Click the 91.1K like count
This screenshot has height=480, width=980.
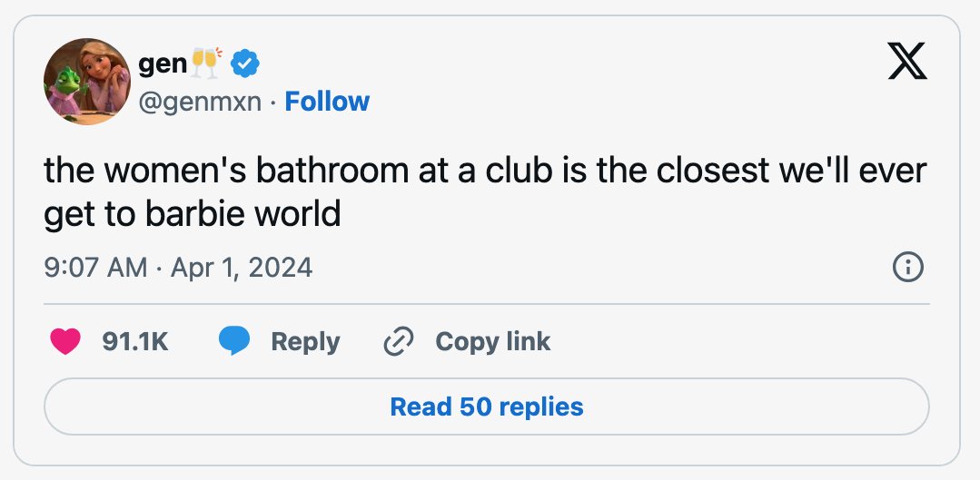[135, 341]
